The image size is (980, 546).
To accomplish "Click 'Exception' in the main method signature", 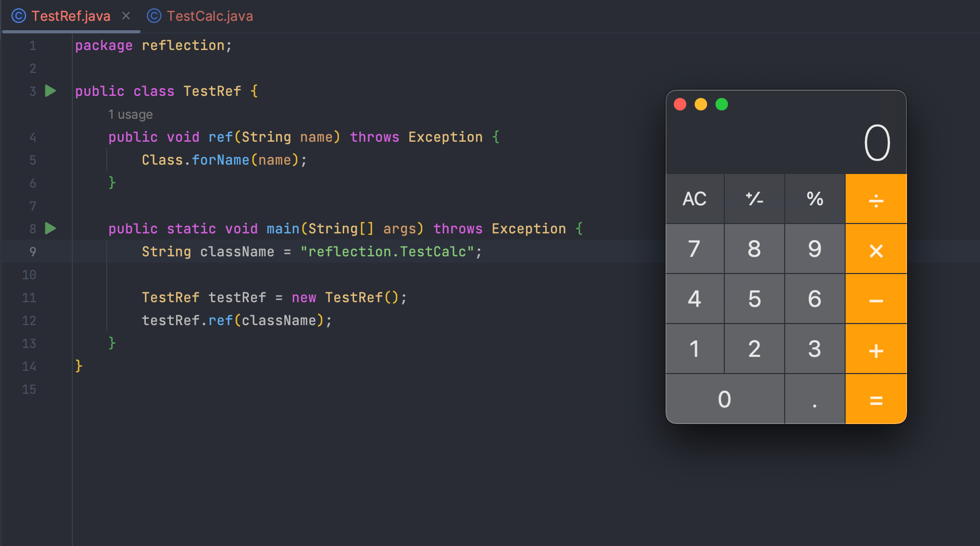I will tap(529, 229).
